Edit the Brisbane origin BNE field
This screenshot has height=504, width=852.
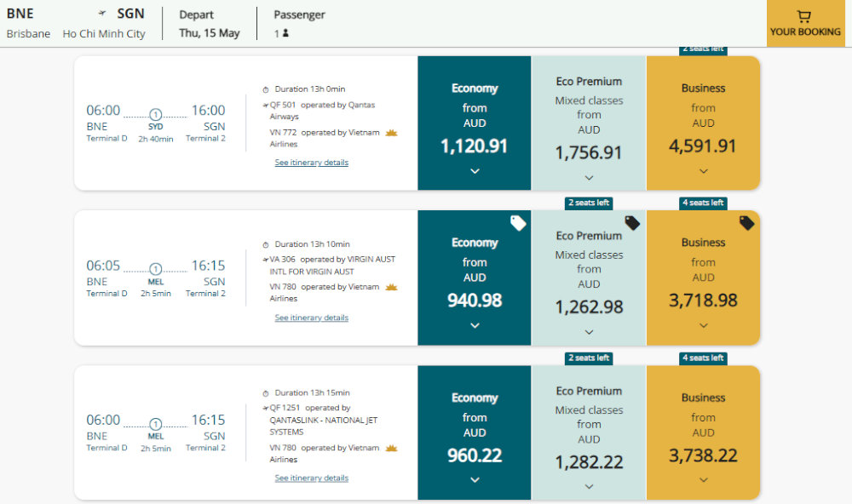[28, 23]
